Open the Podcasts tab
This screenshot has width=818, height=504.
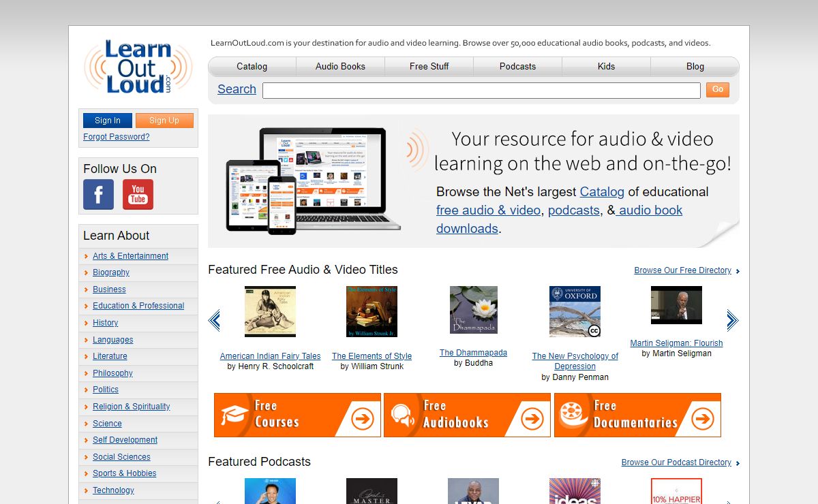coord(517,66)
